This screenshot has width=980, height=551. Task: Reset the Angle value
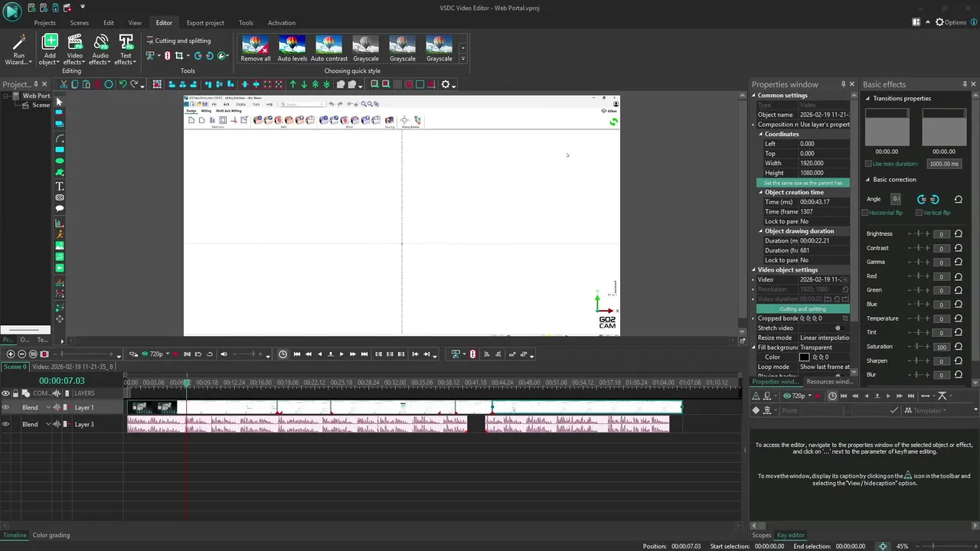(x=959, y=199)
